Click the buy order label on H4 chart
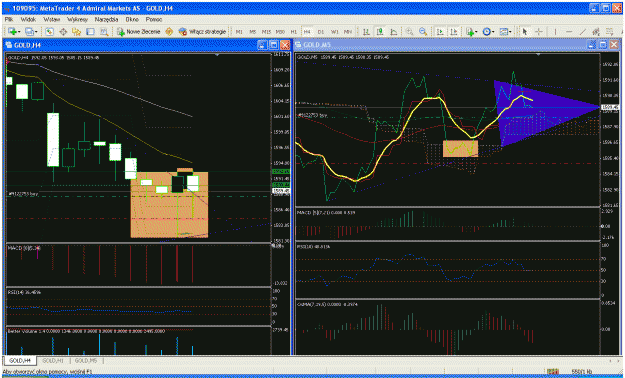This screenshot has height=378, width=625. pyautogui.click(x=23, y=194)
